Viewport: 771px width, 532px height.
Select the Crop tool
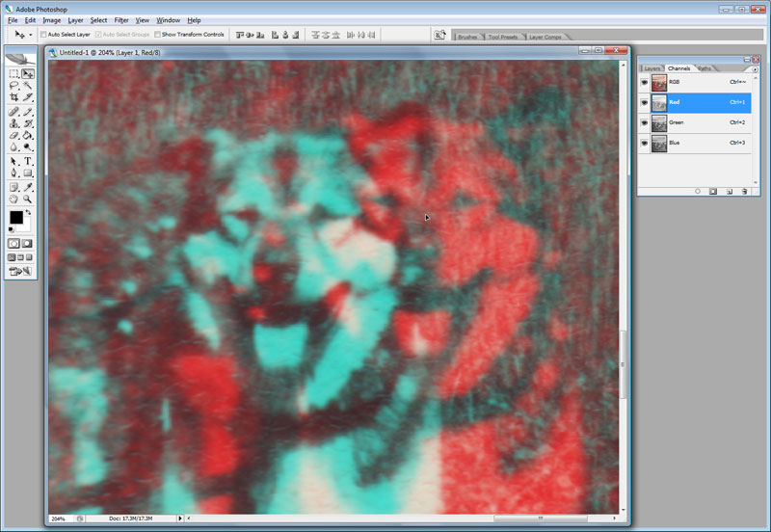[x=14, y=97]
